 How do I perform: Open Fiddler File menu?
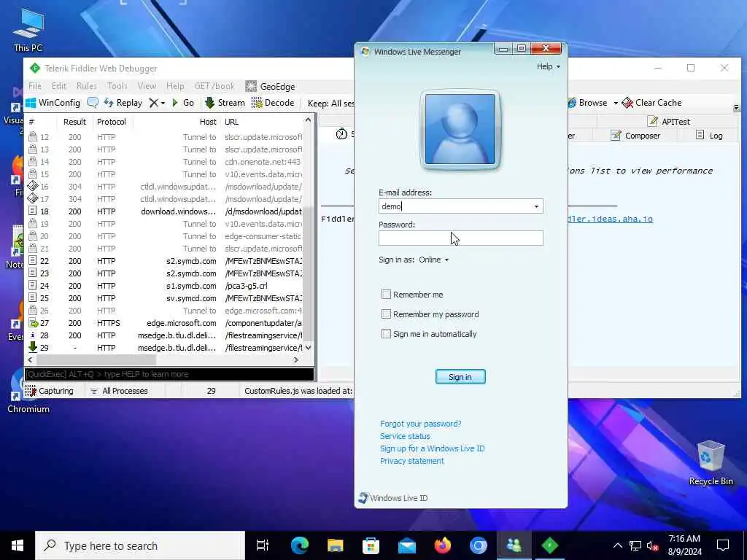coord(35,86)
